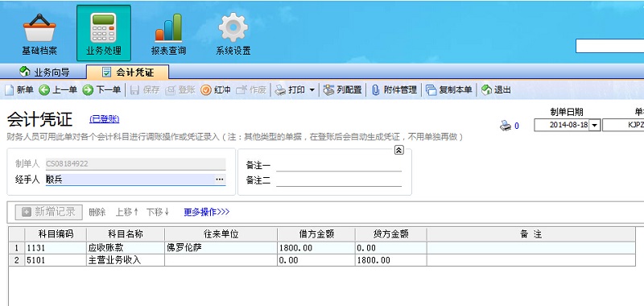The height and width of the screenshot is (306, 644).
Task: Copy this voucher with 复制本单
Action: tap(449, 90)
